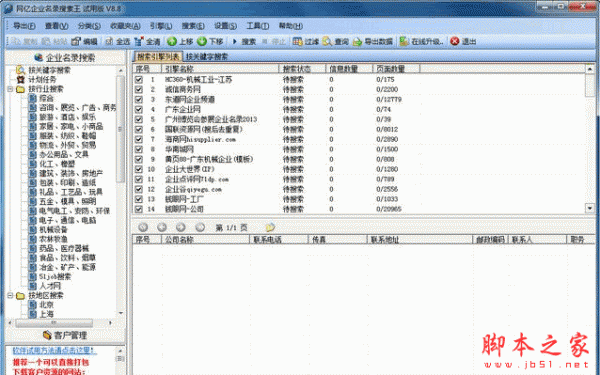Screen dimensions: 600x375
Task: Click the 联系电话 column header
Action: click(279, 240)
